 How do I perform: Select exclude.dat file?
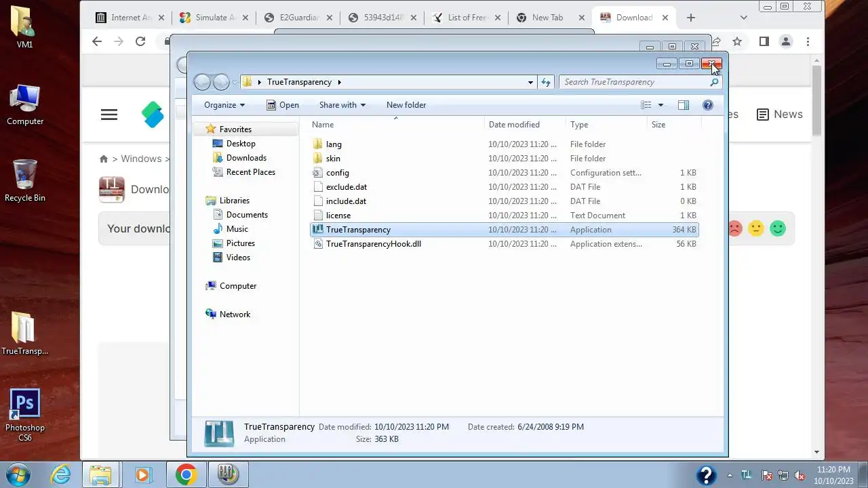[x=504, y=187]
